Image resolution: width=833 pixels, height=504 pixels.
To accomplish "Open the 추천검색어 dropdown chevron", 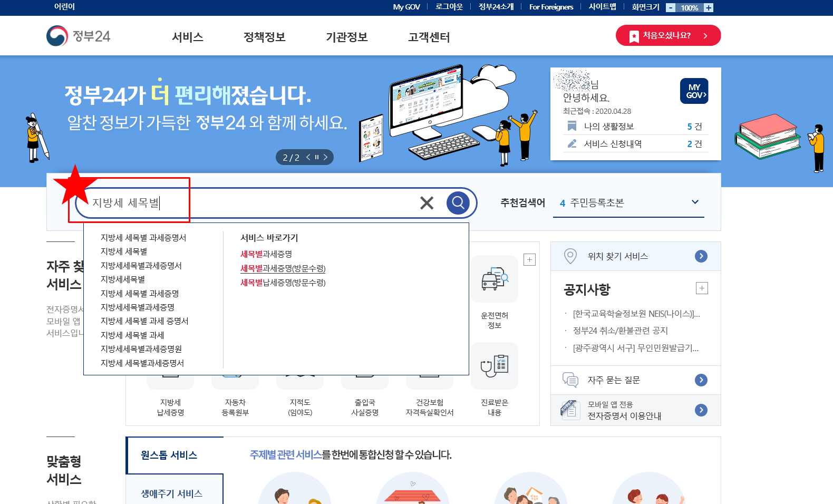I will (695, 202).
